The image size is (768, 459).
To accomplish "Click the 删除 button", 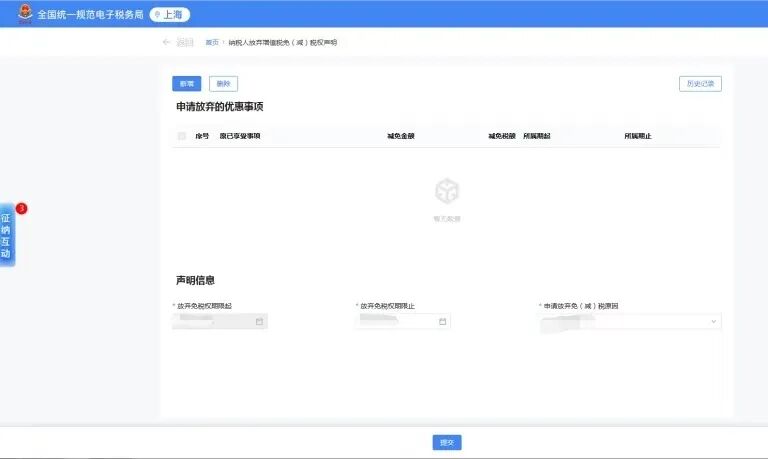I will point(223,84).
